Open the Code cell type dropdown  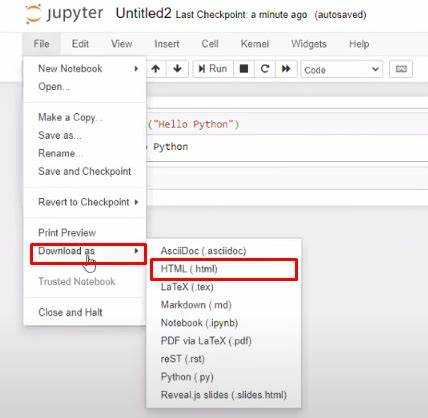coord(342,70)
